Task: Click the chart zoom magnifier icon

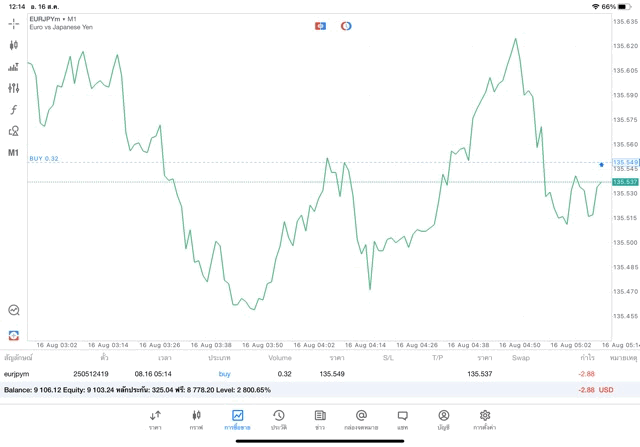Action: coord(14,310)
